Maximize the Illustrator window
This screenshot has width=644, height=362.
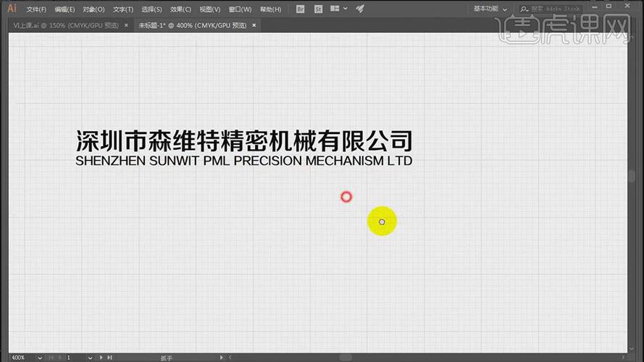point(609,7)
